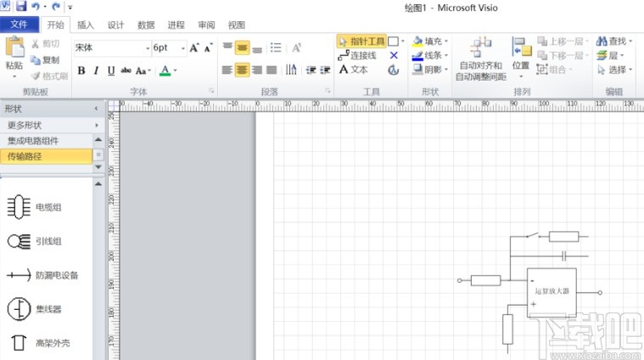Open the 宋体 font name dropdown
Image resolution: width=644 pixels, height=360 pixels.
(148, 48)
